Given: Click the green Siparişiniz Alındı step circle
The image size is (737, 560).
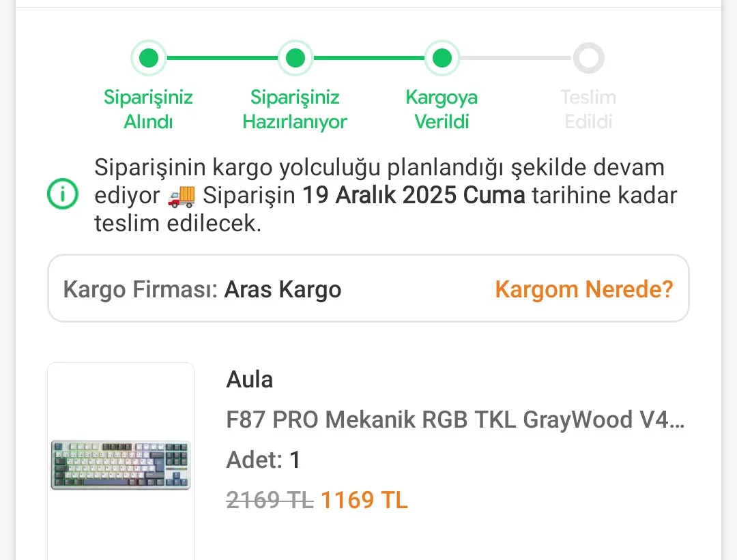Looking at the screenshot, I should click(x=148, y=58).
